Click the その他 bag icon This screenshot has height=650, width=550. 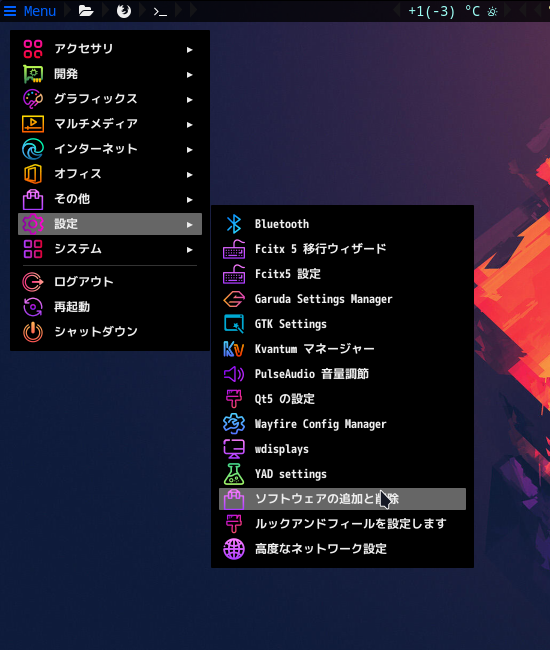coord(33,199)
